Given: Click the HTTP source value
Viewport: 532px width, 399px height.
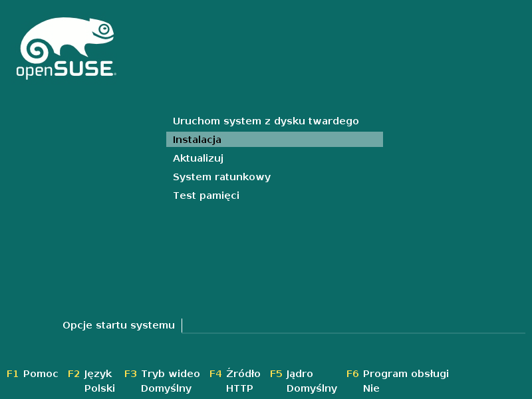Looking at the screenshot, I should 239,388.
